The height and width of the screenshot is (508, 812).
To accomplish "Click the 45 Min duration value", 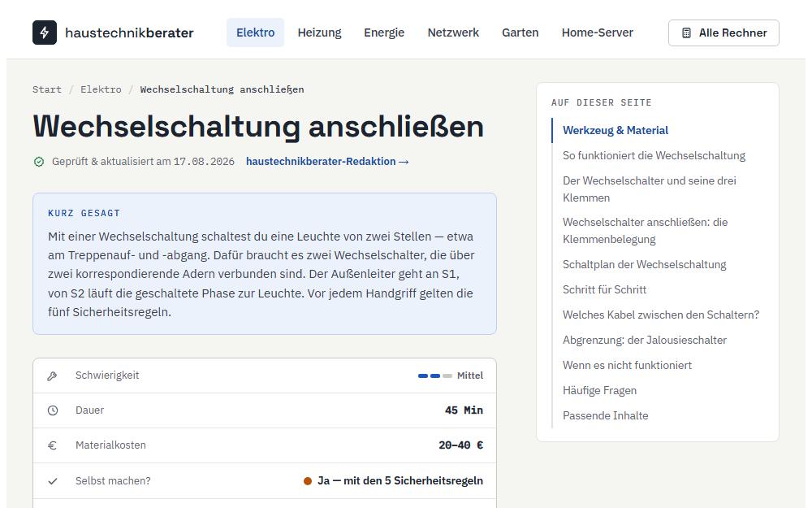I will point(464,410).
